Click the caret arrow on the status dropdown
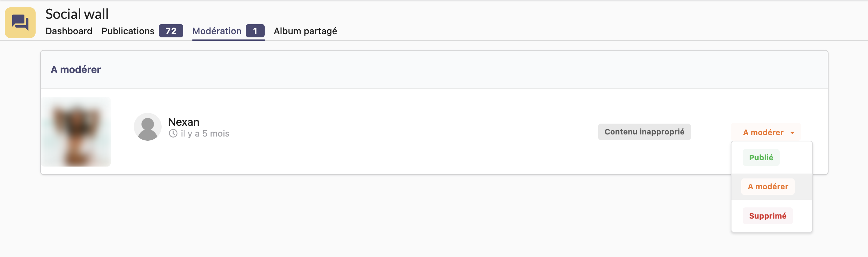Image resolution: width=868 pixels, height=257 pixels. click(793, 133)
